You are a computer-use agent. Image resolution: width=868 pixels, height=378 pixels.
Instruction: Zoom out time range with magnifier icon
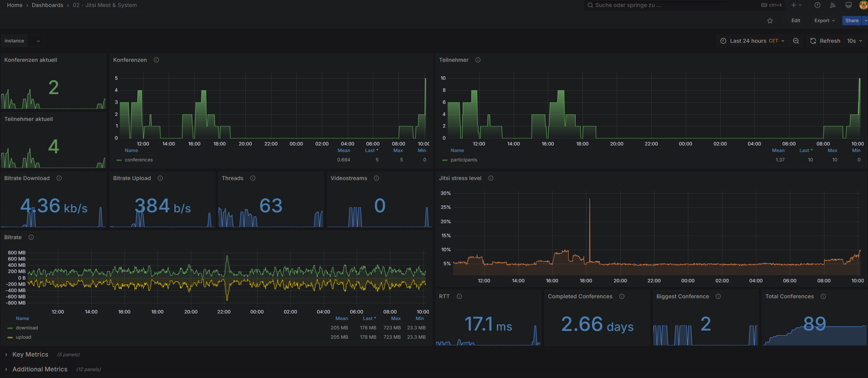[x=796, y=41]
